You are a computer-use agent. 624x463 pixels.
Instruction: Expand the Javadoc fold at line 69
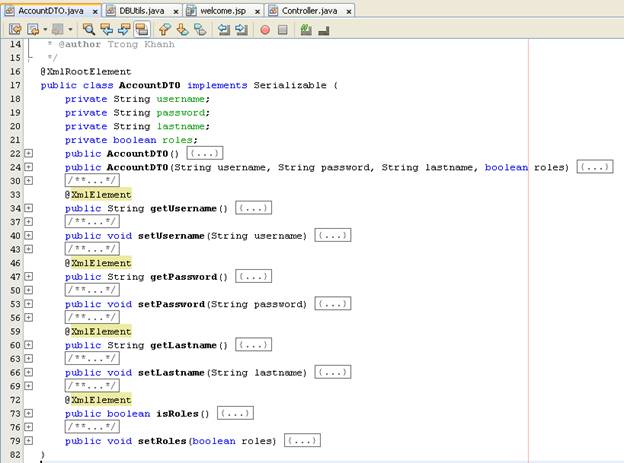pyautogui.click(x=28, y=386)
